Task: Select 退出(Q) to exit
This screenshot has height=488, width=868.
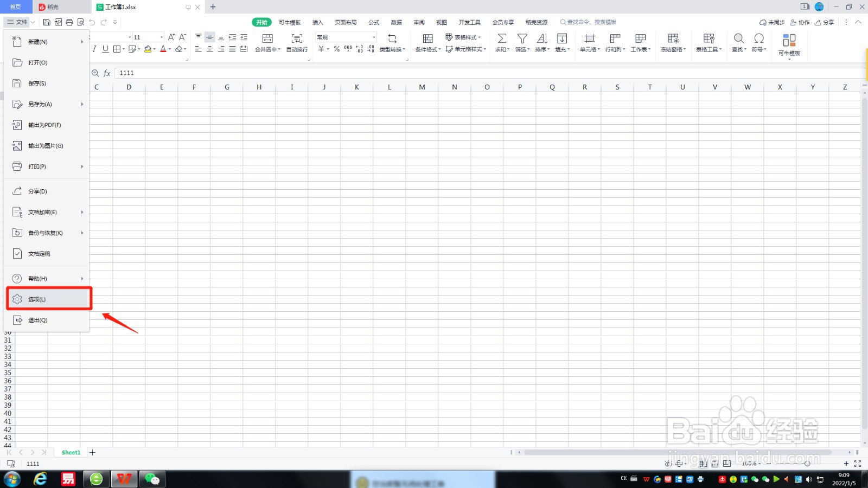Action: click(x=47, y=320)
